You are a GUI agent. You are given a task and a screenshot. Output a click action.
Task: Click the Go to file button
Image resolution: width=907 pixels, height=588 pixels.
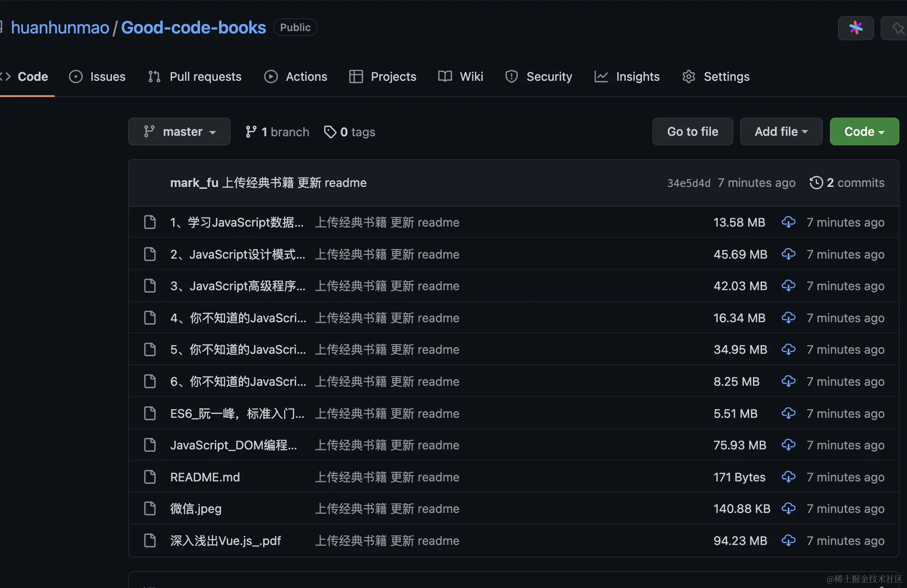pos(693,131)
